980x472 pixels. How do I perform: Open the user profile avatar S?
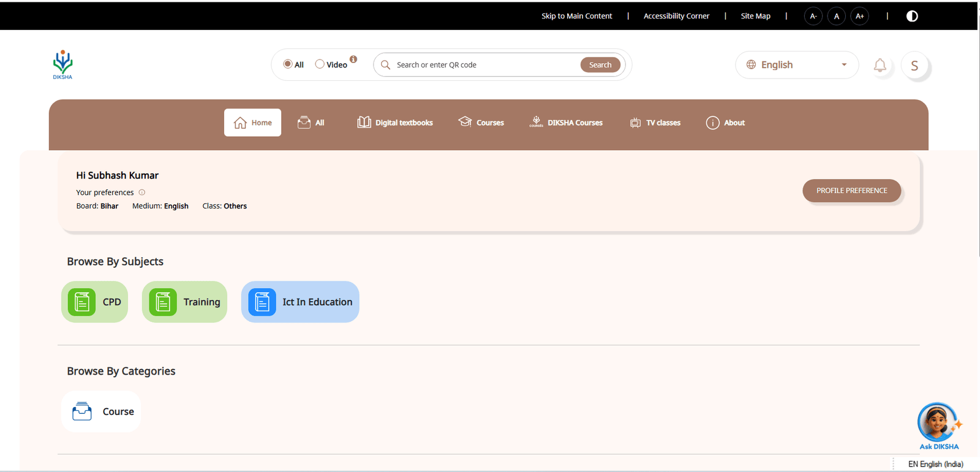914,66
